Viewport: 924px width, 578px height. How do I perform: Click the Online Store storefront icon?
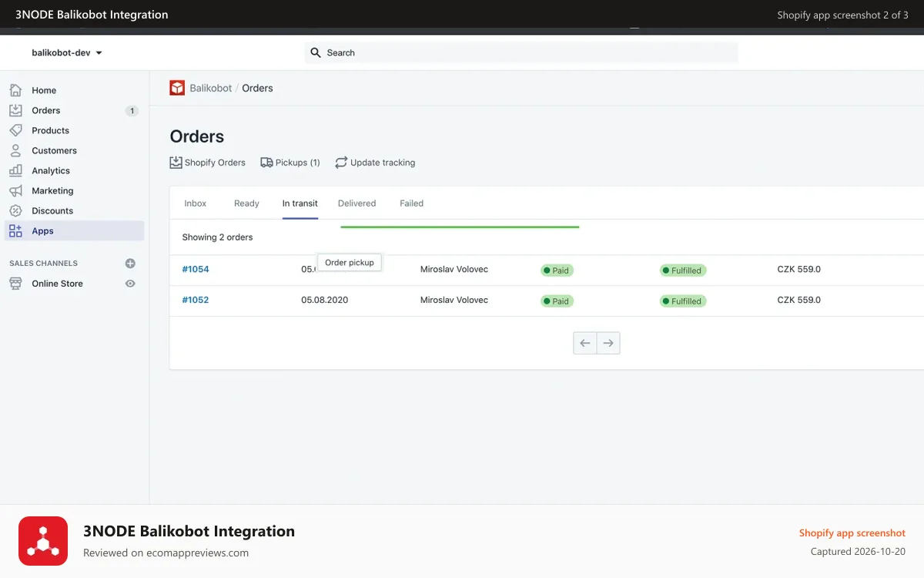click(x=15, y=283)
